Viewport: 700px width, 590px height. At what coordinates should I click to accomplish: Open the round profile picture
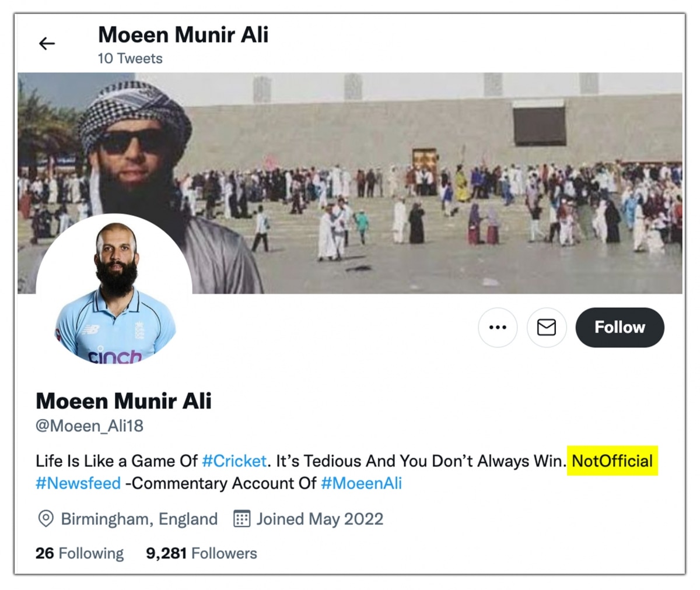point(114,292)
